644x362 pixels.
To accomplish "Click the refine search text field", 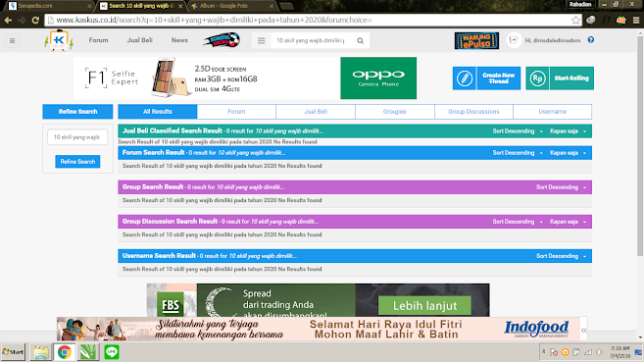I will (x=77, y=136).
